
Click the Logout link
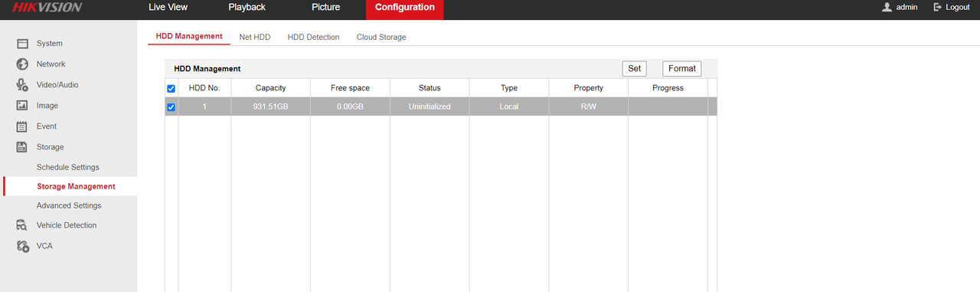pos(958,7)
